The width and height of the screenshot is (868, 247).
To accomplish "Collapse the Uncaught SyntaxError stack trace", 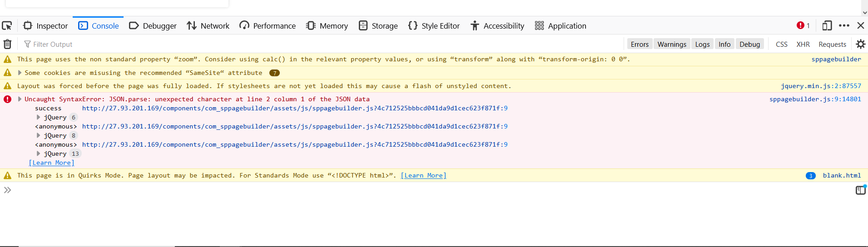I will (20, 99).
